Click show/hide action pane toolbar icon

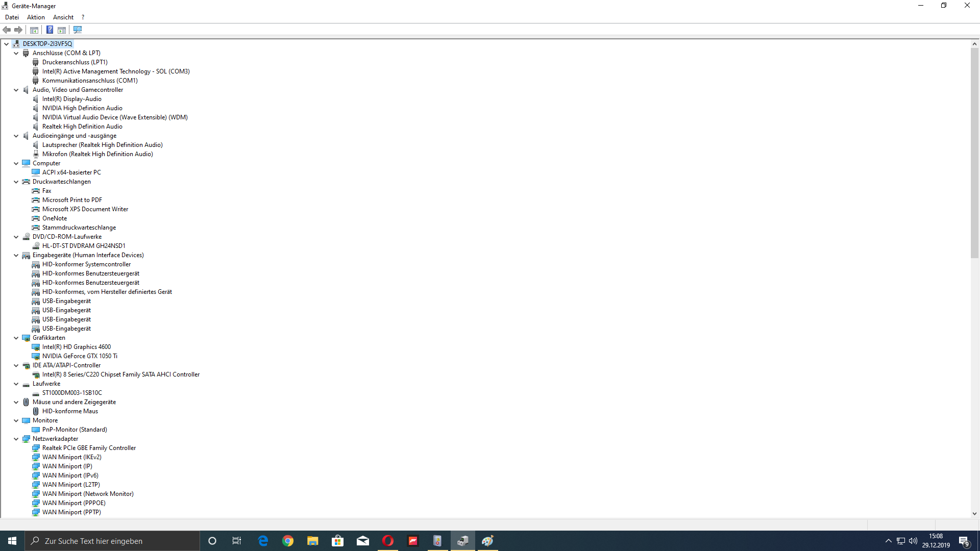(x=62, y=30)
